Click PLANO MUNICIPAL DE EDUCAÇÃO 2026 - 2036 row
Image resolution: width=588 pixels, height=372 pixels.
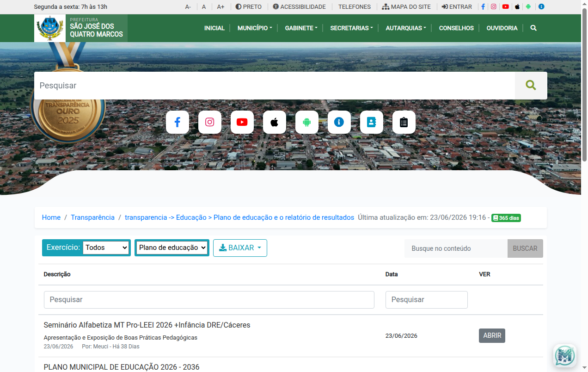pyautogui.click(x=122, y=367)
